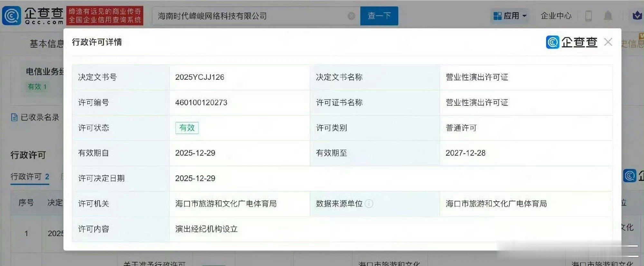
Task: Click the expiry date 2027-12-28
Action: pos(466,153)
